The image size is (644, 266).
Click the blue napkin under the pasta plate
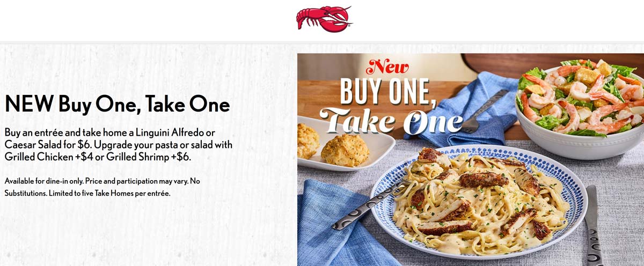[338, 224]
